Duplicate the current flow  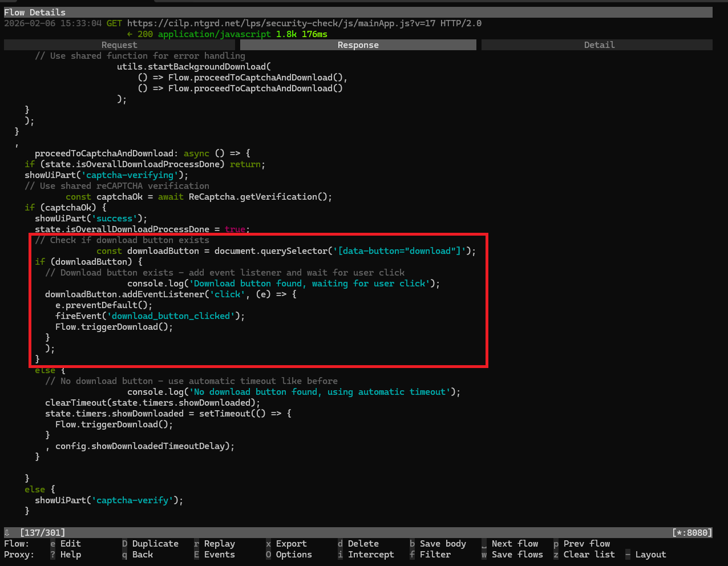[155, 544]
